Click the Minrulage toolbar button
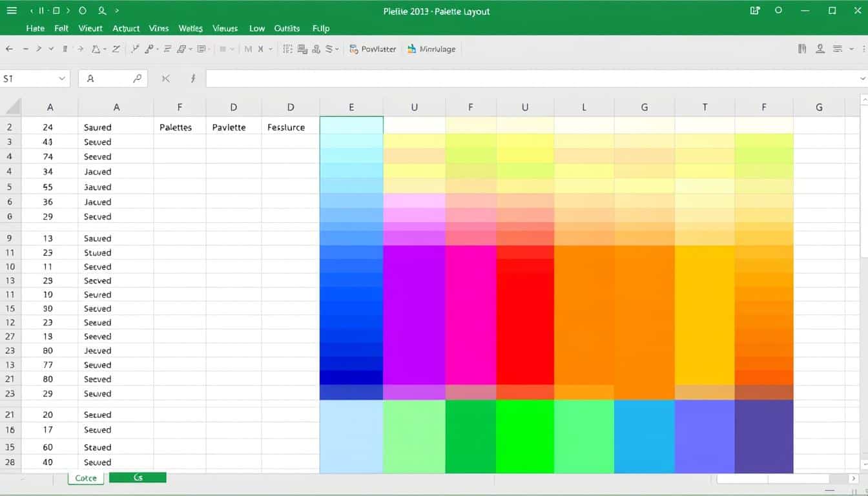Screen dimensions: 868x496 (x=431, y=49)
